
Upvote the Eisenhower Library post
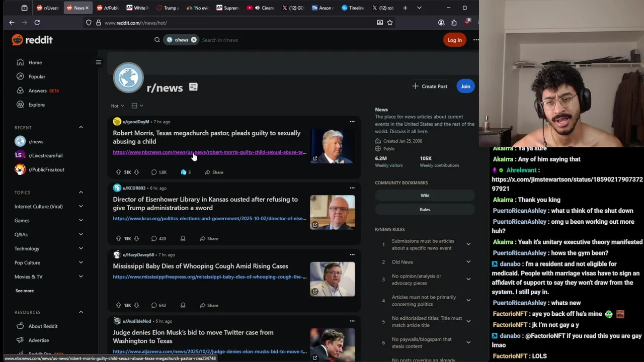(x=119, y=238)
